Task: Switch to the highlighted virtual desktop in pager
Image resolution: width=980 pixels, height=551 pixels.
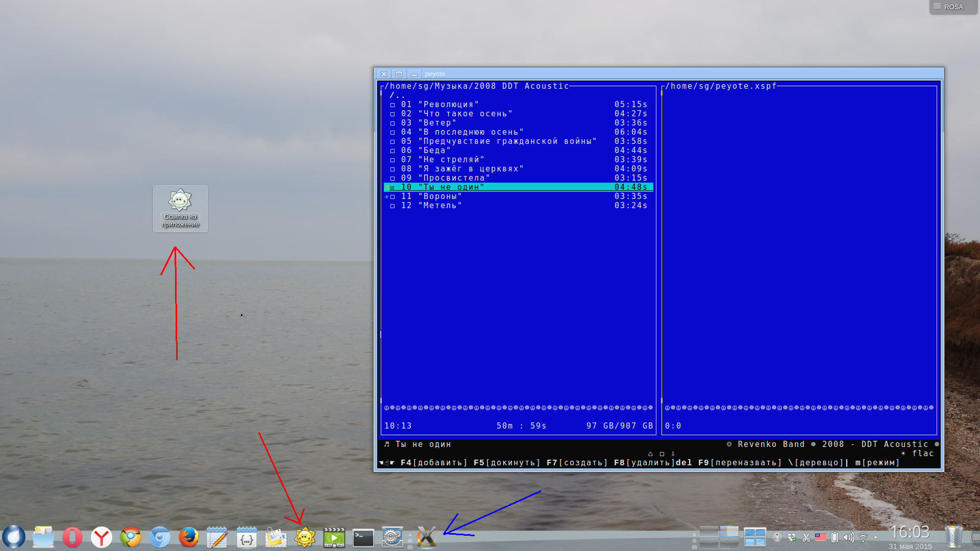Action: pos(729,532)
